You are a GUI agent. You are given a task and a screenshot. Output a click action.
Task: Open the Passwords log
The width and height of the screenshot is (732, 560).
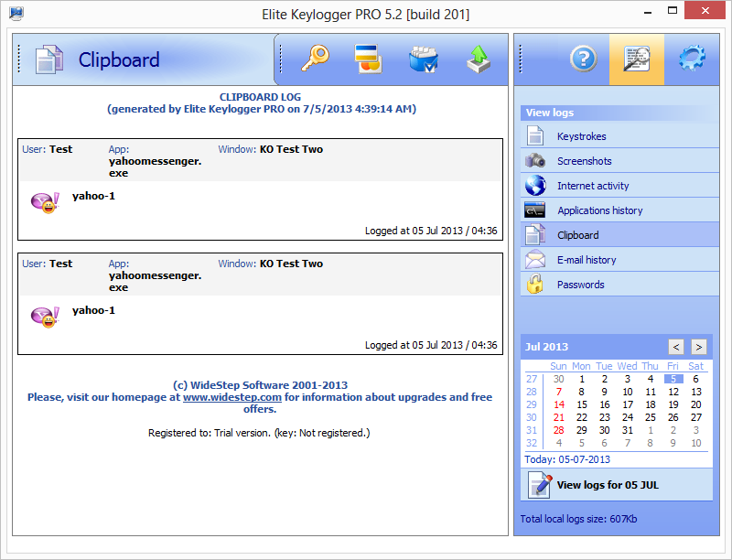[619, 285]
